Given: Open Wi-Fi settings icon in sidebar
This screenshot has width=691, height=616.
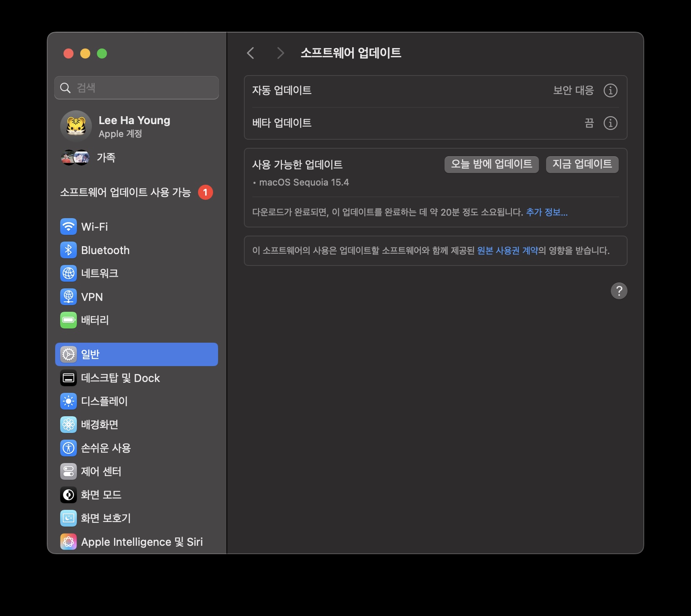Looking at the screenshot, I should click(x=69, y=227).
